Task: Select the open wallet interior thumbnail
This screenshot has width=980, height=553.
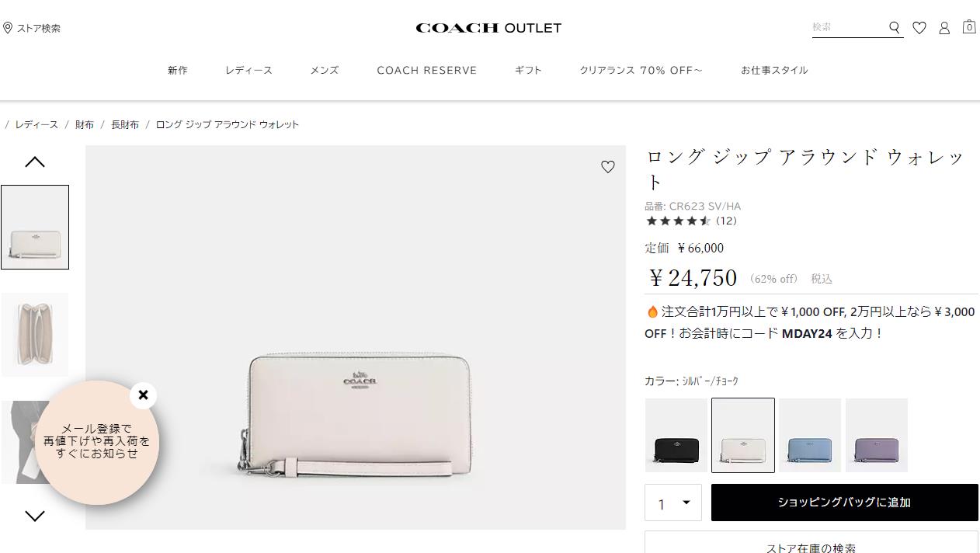Action: click(35, 335)
